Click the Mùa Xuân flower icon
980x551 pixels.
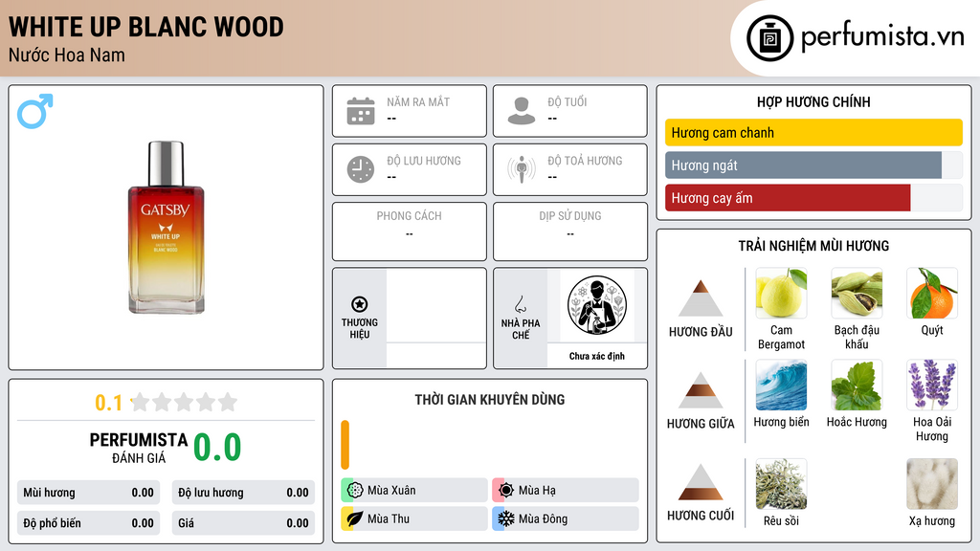pyautogui.click(x=355, y=491)
